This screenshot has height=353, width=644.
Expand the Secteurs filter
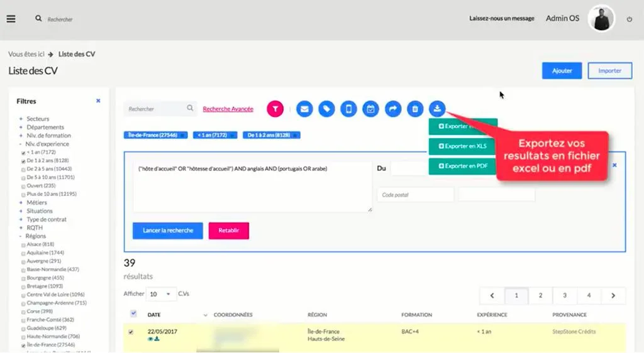click(x=21, y=119)
